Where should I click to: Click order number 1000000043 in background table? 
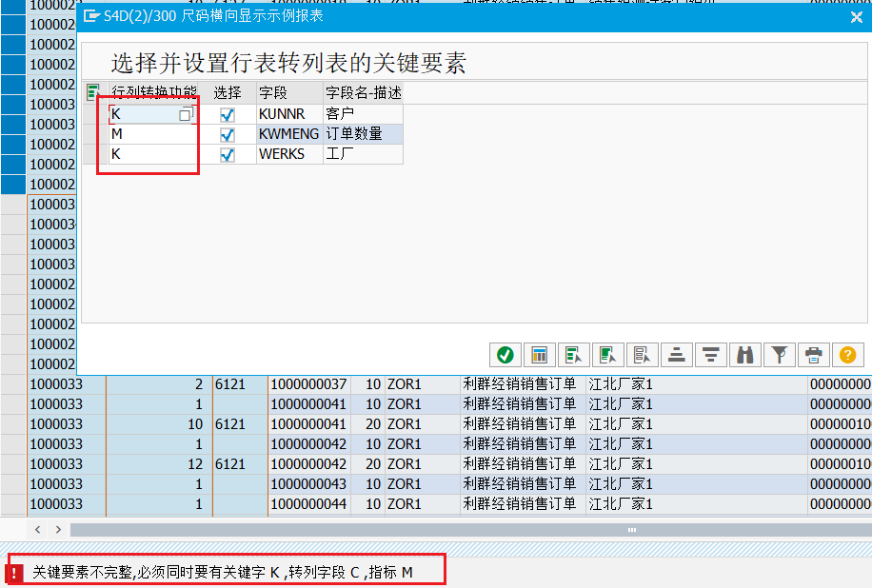[308, 484]
